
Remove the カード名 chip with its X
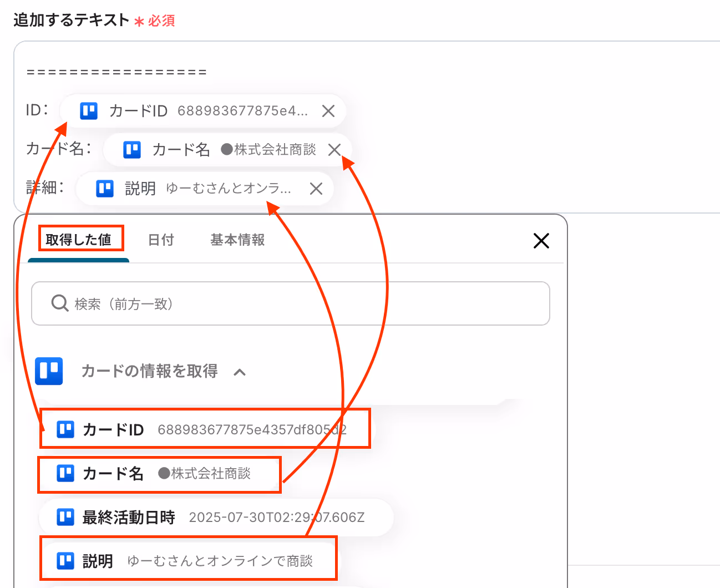334,150
